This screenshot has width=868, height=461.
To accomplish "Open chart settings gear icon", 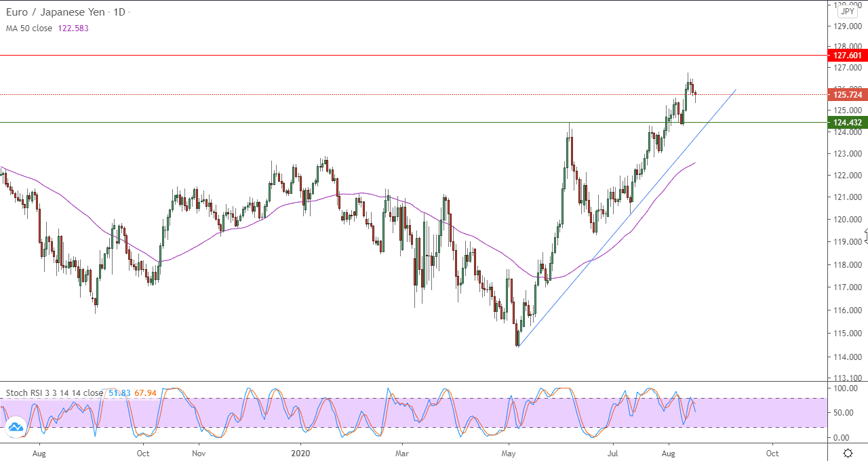I will tap(848, 453).
